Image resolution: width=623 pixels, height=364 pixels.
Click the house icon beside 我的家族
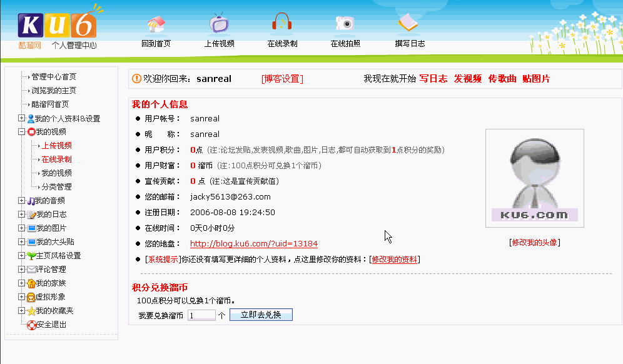click(x=31, y=283)
